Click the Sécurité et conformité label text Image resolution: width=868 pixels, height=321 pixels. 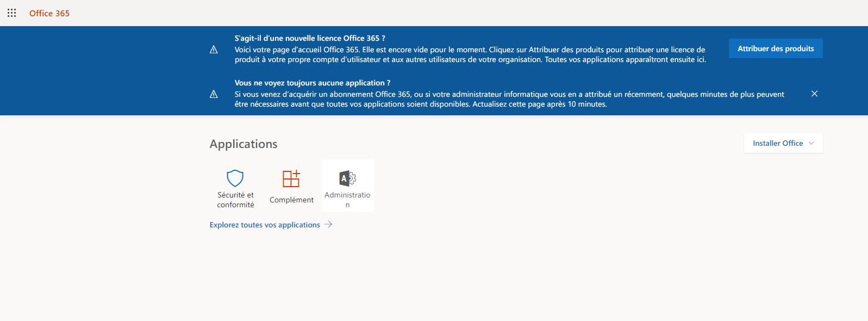coord(235,200)
